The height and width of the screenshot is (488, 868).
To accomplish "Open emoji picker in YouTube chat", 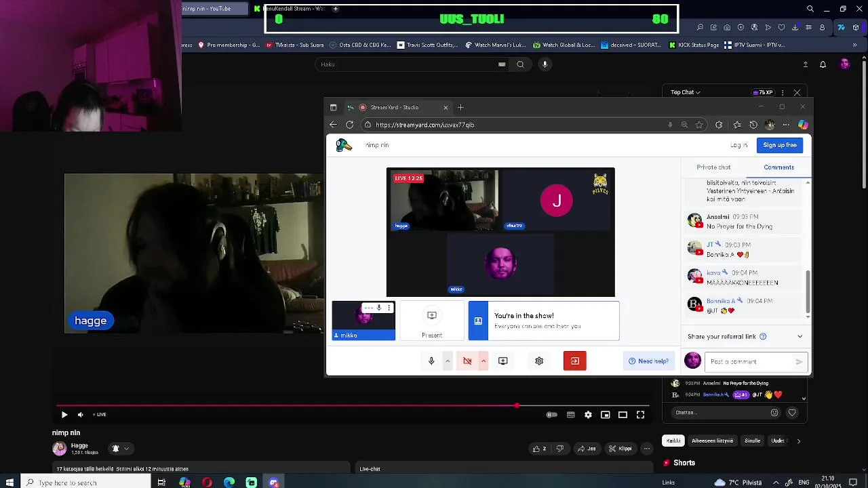I will pyautogui.click(x=774, y=412).
